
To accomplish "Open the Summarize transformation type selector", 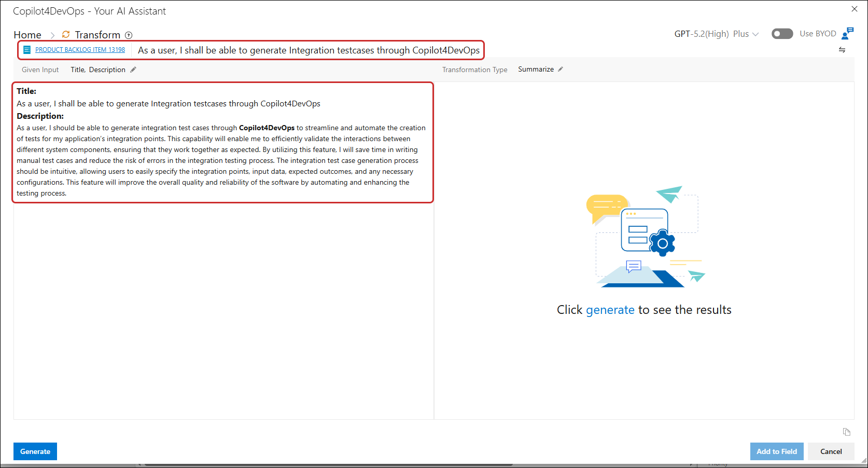I will tap(536, 69).
